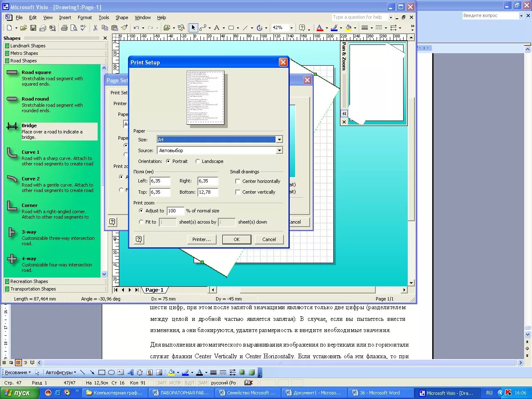
Task: Click the Printer... button
Action: [x=202, y=239]
